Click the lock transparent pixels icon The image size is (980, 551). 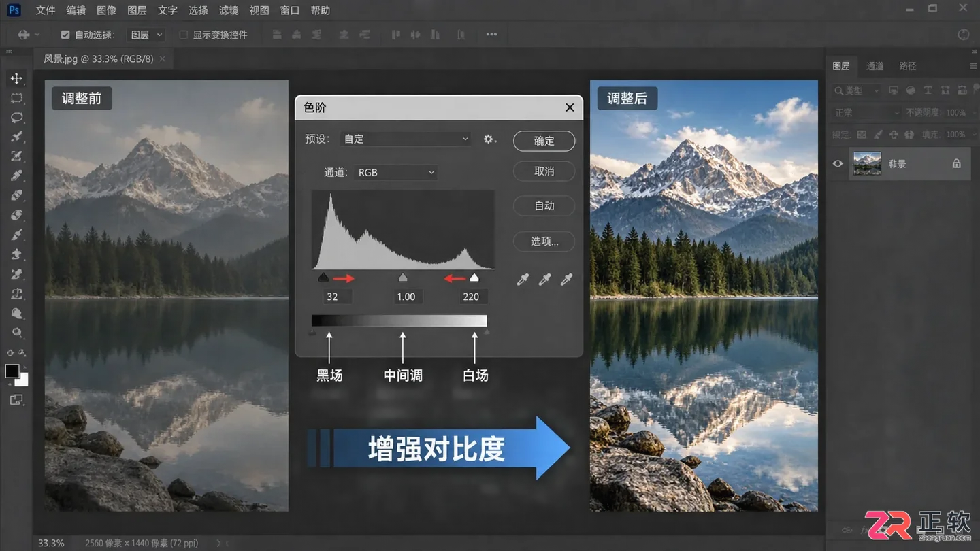point(862,135)
